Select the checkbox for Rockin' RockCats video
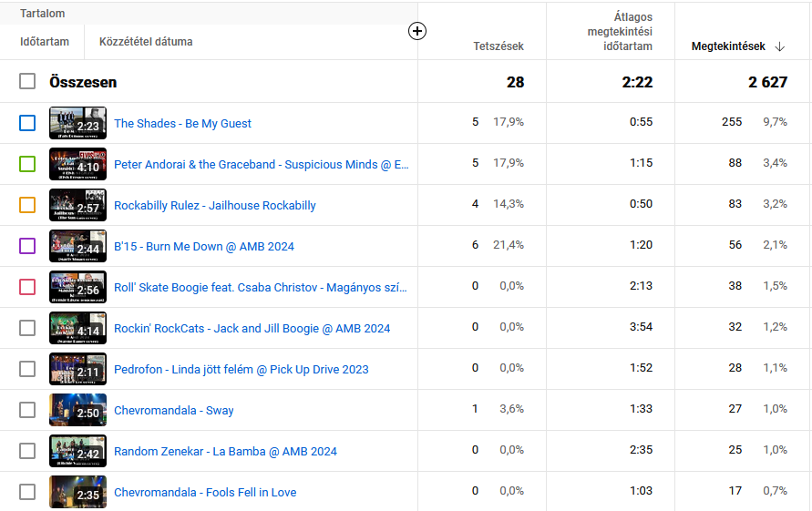The width and height of the screenshot is (812, 511). point(27,328)
